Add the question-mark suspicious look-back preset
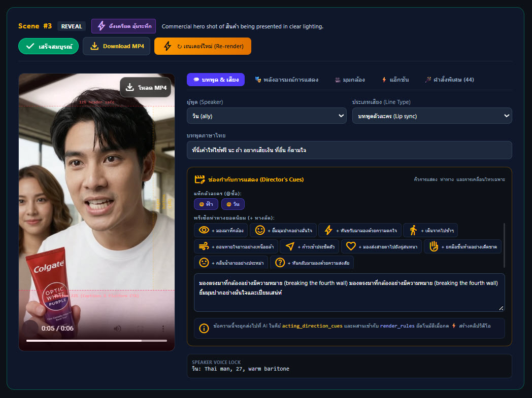This screenshot has height=398, width=532. click(312, 263)
